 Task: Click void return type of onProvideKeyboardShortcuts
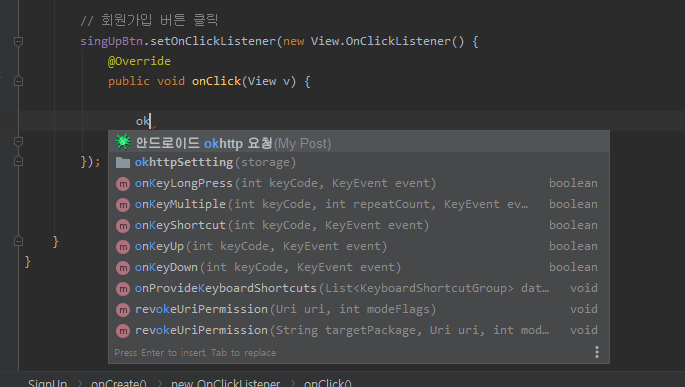584,288
